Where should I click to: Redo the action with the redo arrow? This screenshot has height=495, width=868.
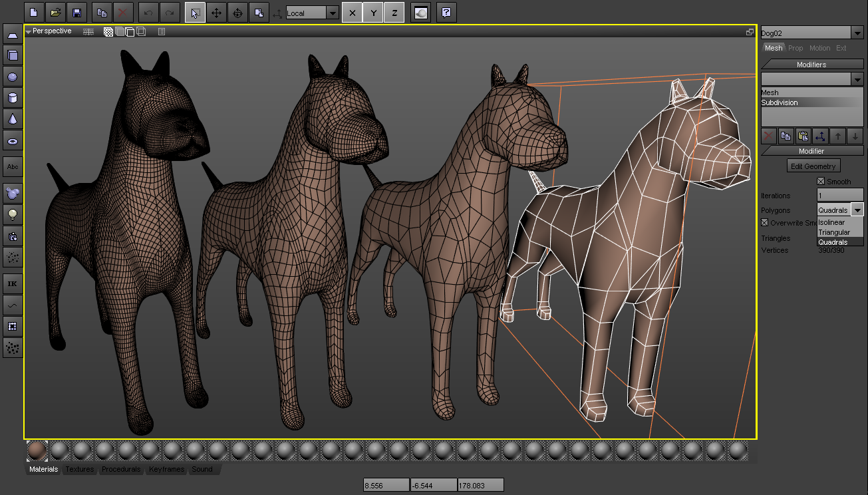[170, 13]
